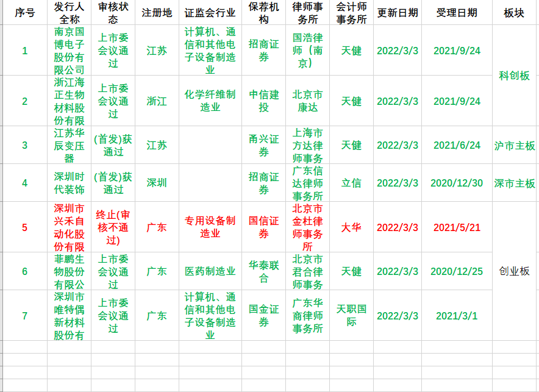Click the 板块 header cell
The width and height of the screenshot is (539, 392).
[514, 13]
